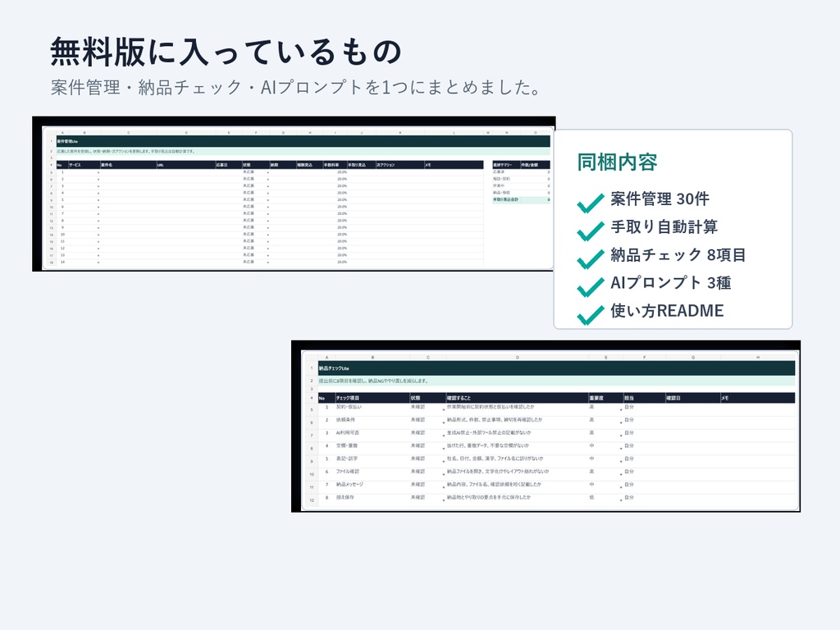Open importance dropdown for 表記・誤字 row
Image resolution: width=840 pixels, height=630 pixels.
pos(621,461)
